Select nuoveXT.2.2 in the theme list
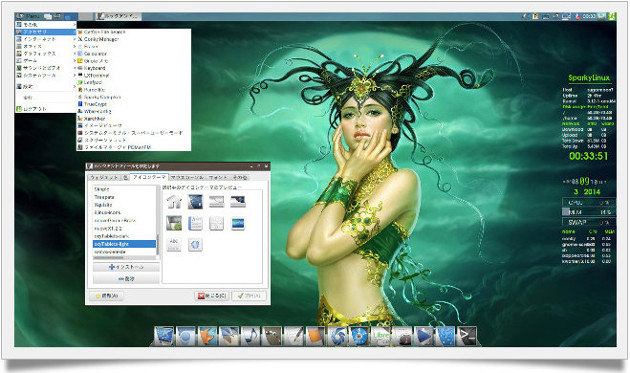 point(124,228)
